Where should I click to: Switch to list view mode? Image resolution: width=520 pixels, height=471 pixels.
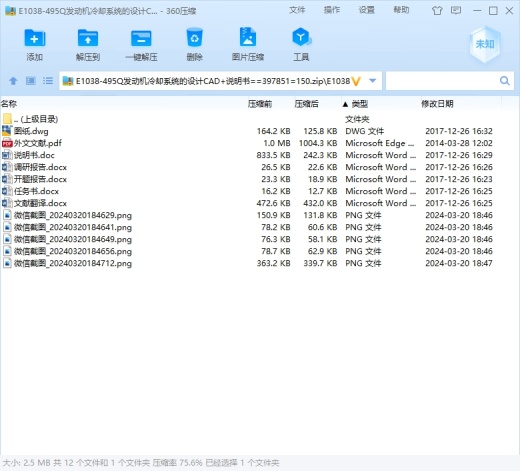(x=48, y=81)
